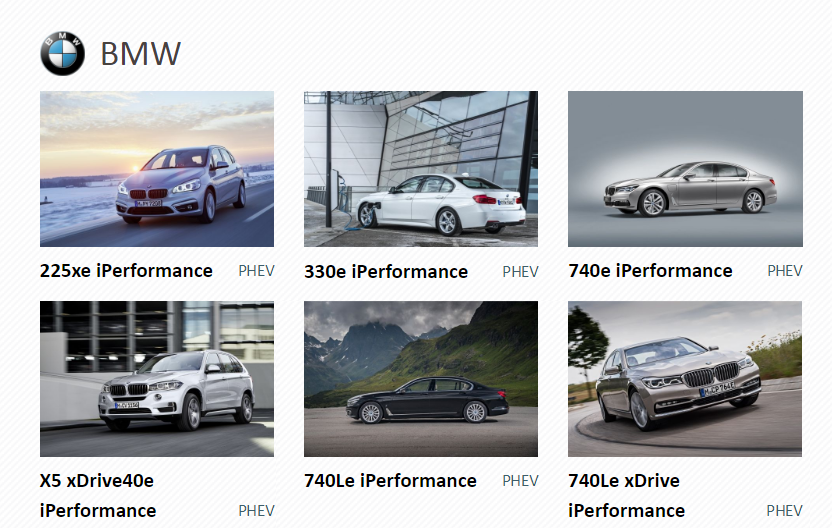Click the PHEV tag beside 740Le xDrive

point(785,511)
